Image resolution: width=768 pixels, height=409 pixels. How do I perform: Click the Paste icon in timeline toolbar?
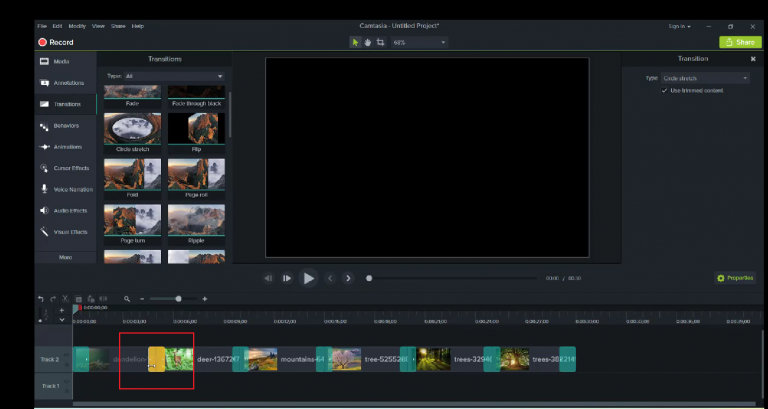91,299
